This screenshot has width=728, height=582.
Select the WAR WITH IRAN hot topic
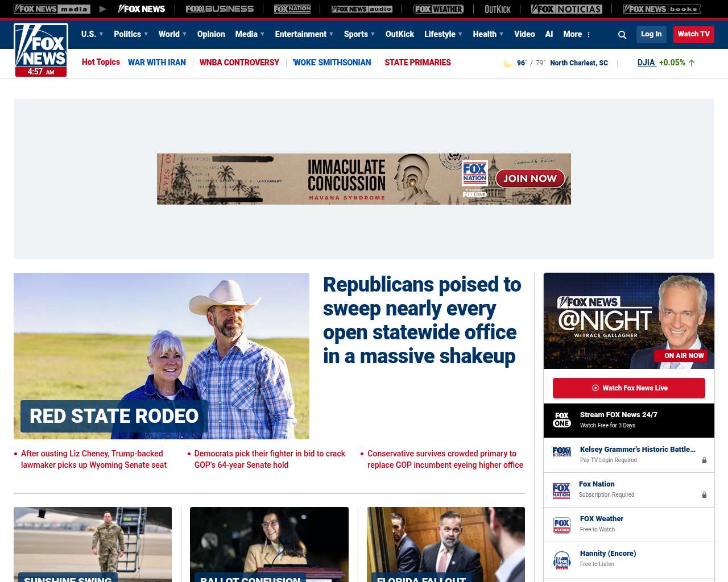157,63
